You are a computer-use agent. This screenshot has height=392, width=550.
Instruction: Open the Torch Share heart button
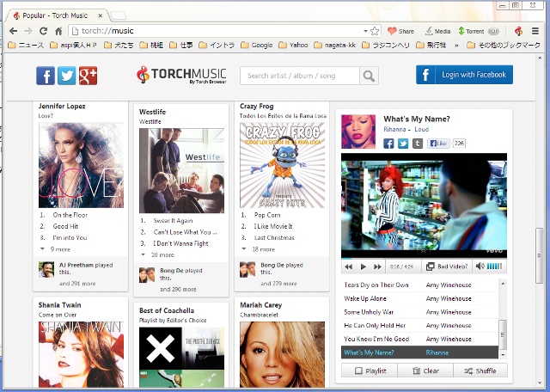point(400,31)
